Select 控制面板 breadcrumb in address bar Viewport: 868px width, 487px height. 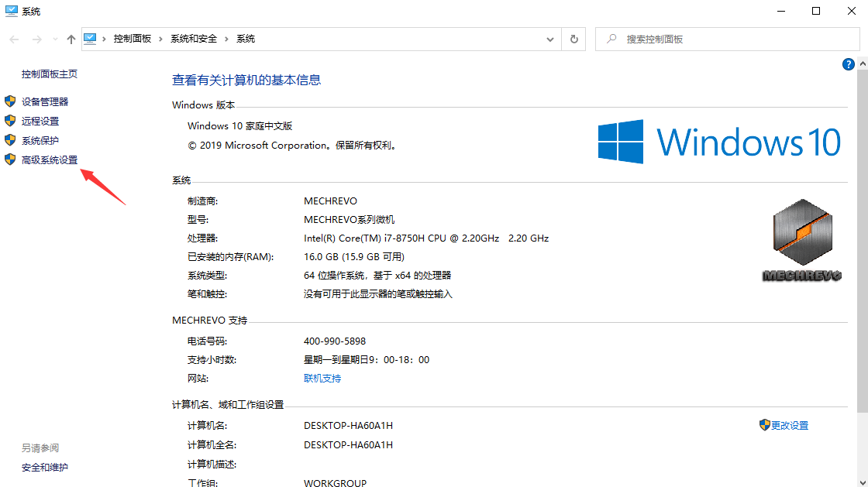[x=133, y=39]
